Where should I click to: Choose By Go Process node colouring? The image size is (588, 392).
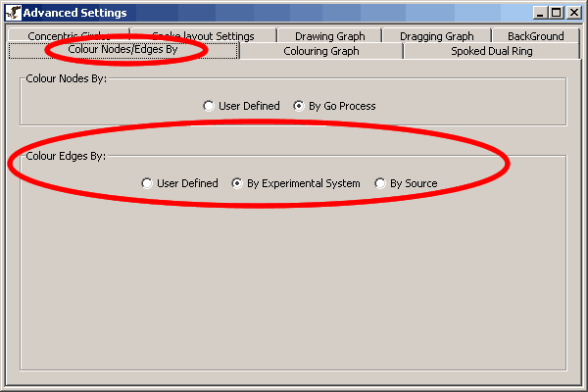tap(299, 106)
